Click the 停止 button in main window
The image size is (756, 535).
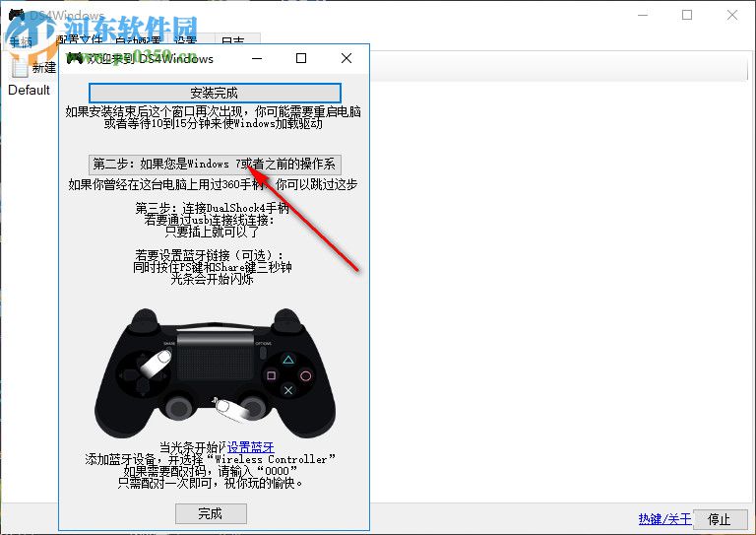(719, 519)
